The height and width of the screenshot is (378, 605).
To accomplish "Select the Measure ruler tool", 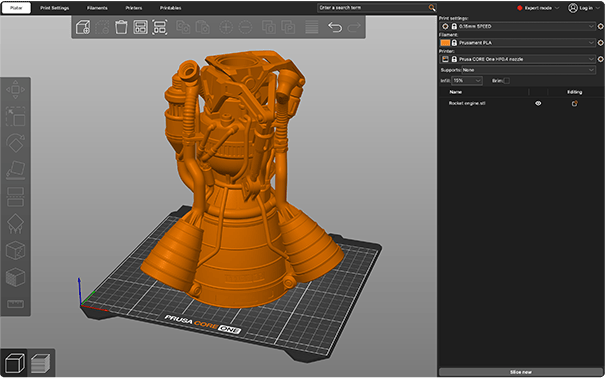I will 15,304.
